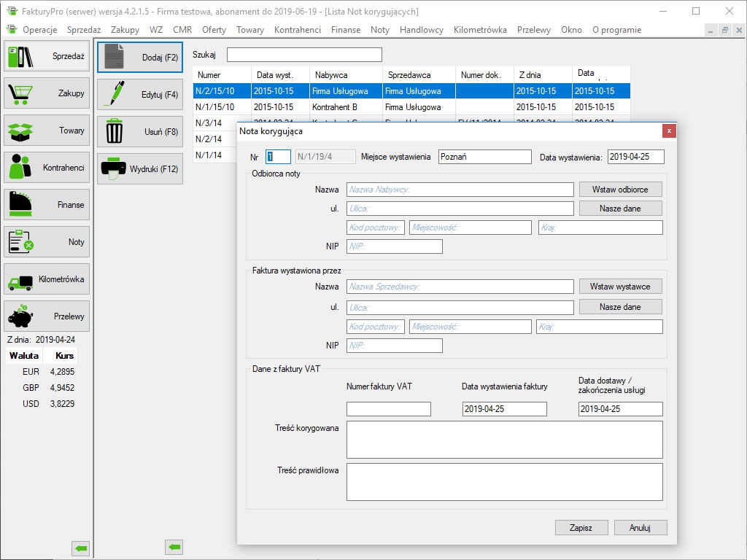Open the Finanse sidebar module
Viewport: 747px width, 560px height.
[x=47, y=205]
